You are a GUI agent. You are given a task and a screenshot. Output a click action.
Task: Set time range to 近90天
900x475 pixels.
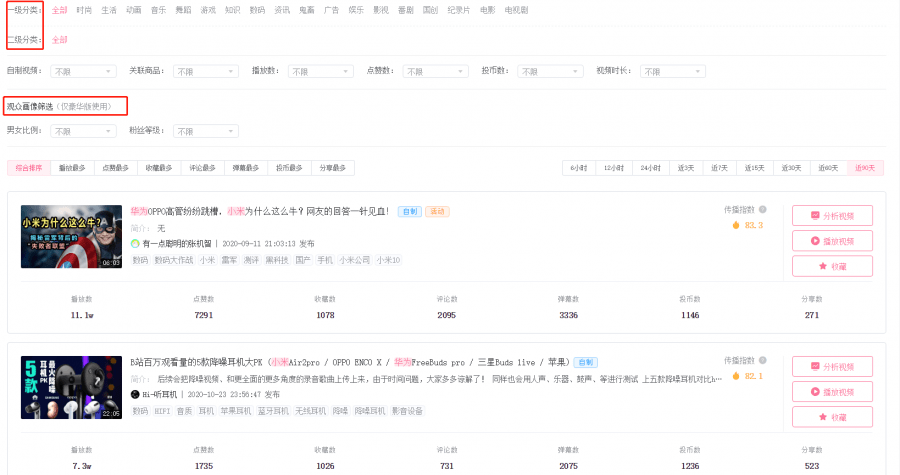865,168
